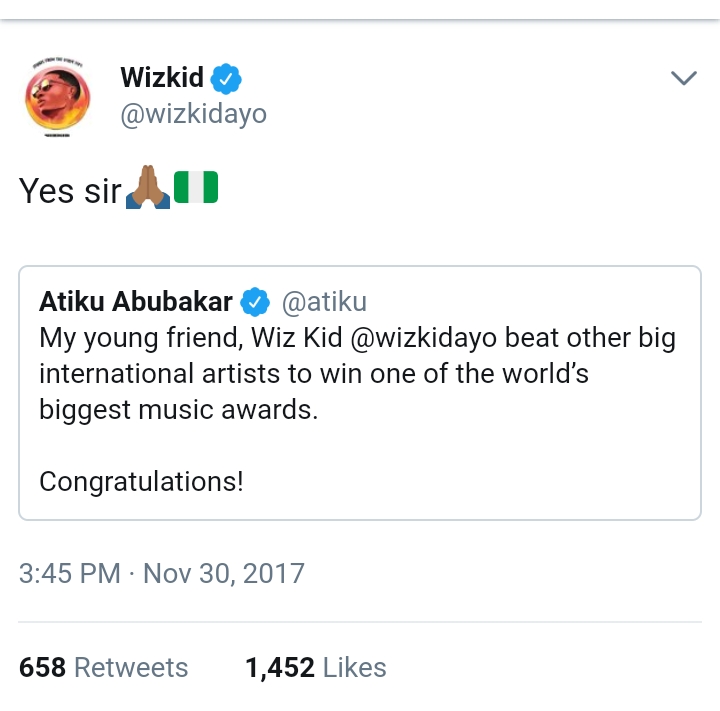
Task: Click the Nov 30, 2017 date
Action: (224, 574)
